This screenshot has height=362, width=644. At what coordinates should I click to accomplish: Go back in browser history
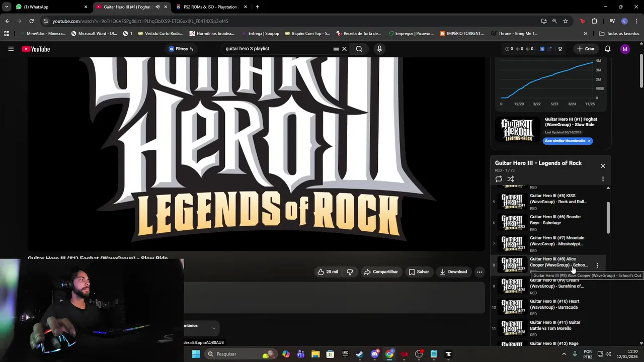pos(7,21)
